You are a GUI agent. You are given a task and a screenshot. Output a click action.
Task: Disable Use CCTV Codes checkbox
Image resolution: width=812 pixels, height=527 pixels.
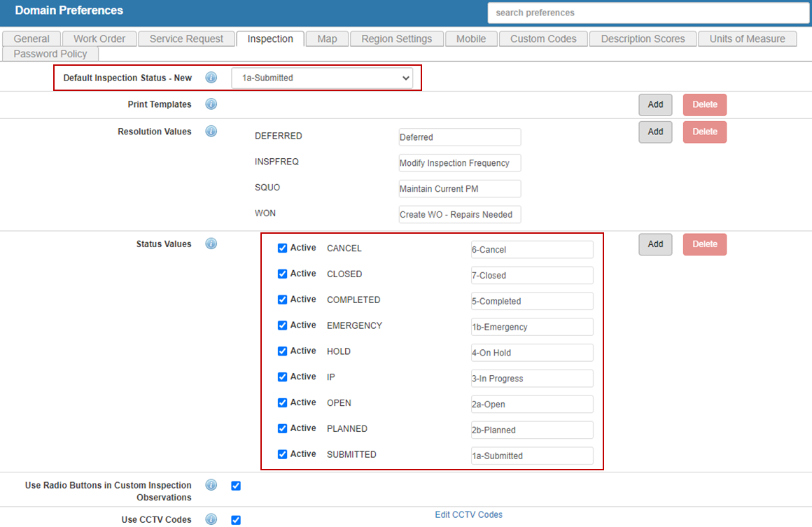236,520
